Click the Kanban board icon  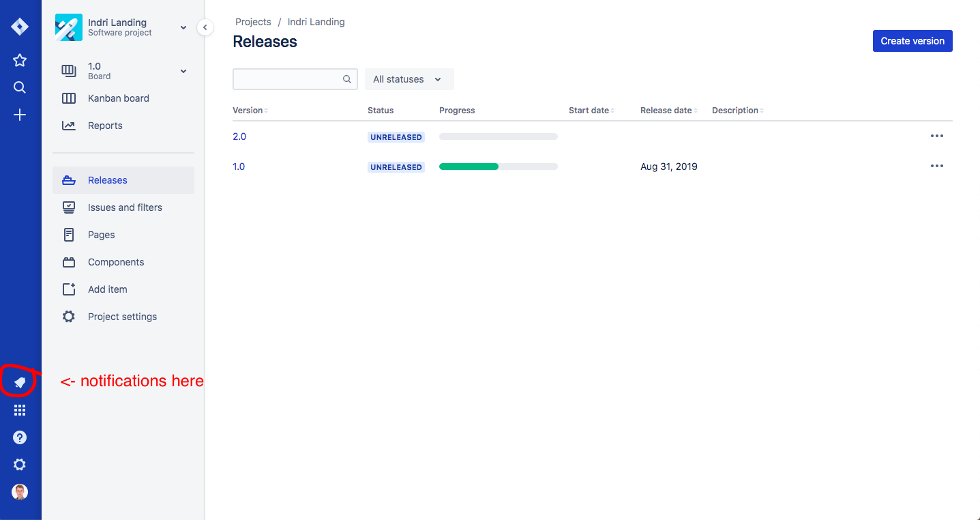[69, 98]
